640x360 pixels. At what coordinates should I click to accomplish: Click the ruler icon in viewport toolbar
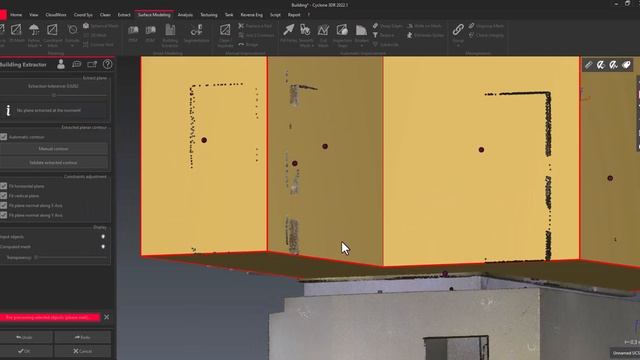coord(589,65)
